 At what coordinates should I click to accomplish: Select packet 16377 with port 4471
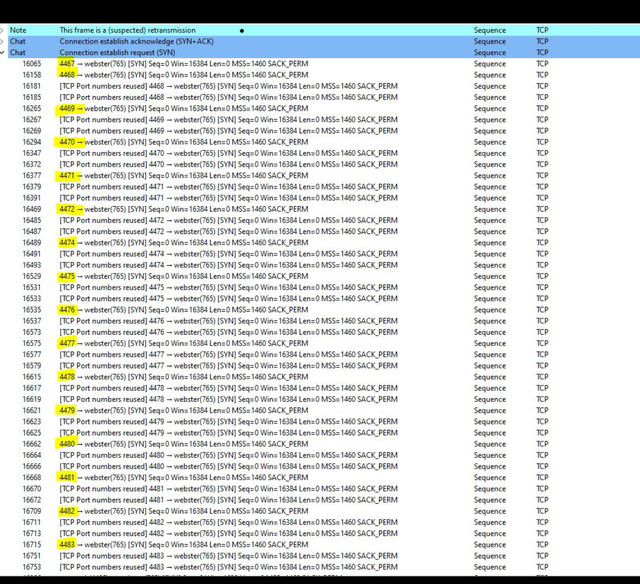pyautogui.click(x=320, y=175)
